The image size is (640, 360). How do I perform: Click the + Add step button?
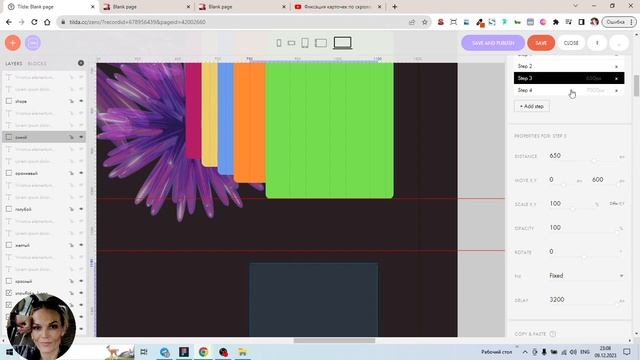531,106
